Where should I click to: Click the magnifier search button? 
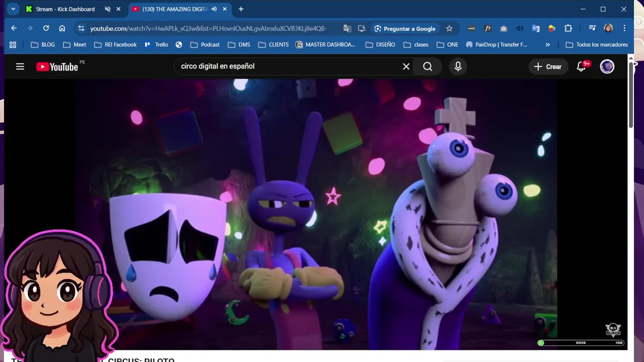pyautogui.click(x=428, y=66)
